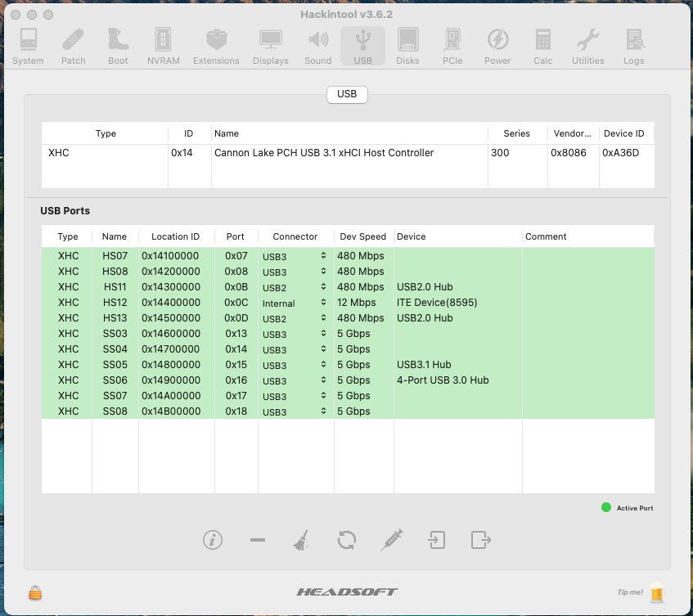Click the Tip me beer icon
The width and height of the screenshot is (693, 616).
tap(657, 593)
